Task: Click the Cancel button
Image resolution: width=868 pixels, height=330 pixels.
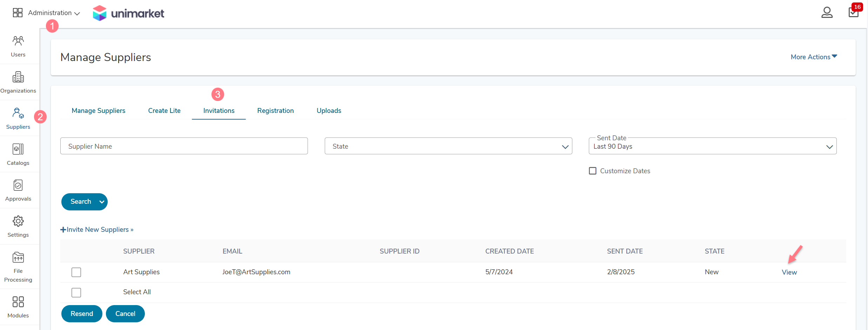Action: [x=125, y=314]
